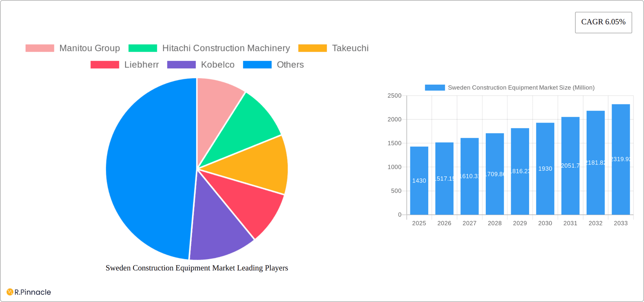Image resolution: width=644 pixels, height=302 pixels.
Task: Click the orange Takeuchi legend swatch
Action: [312, 48]
